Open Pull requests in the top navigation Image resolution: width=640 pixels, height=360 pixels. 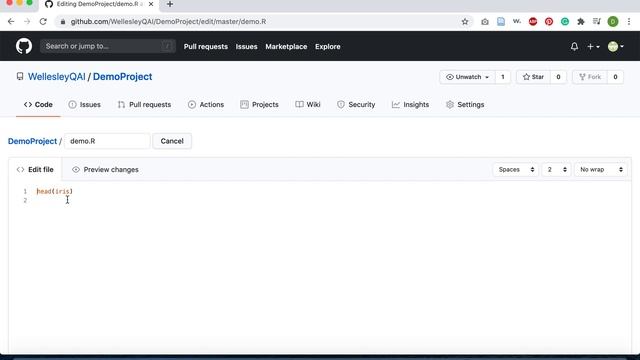pyautogui.click(x=206, y=47)
